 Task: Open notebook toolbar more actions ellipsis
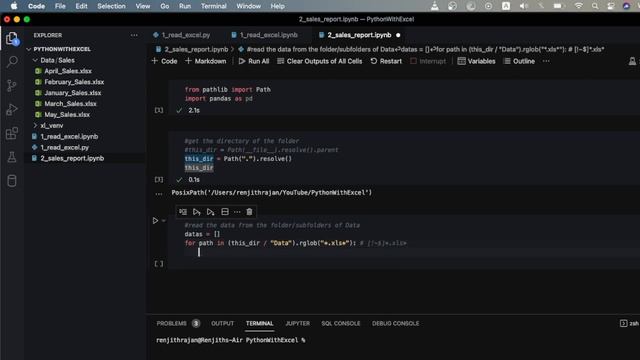click(x=546, y=61)
